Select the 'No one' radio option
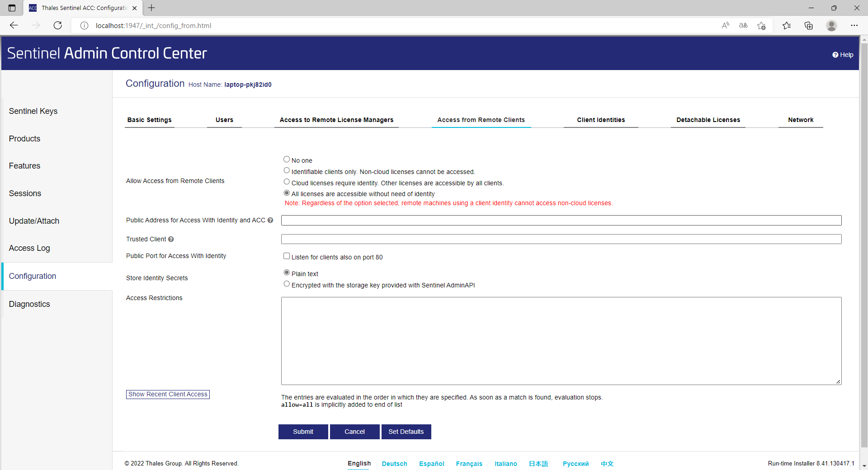 [287, 159]
